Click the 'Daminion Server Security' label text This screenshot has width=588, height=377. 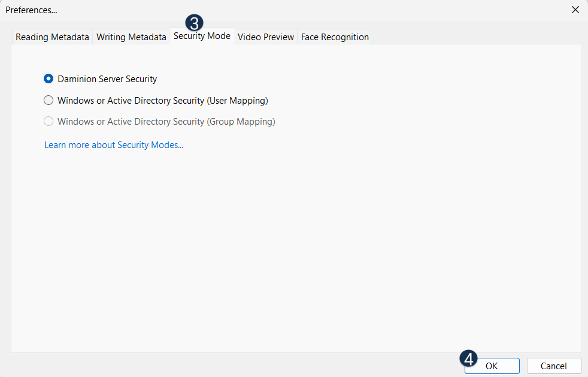pos(107,79)
